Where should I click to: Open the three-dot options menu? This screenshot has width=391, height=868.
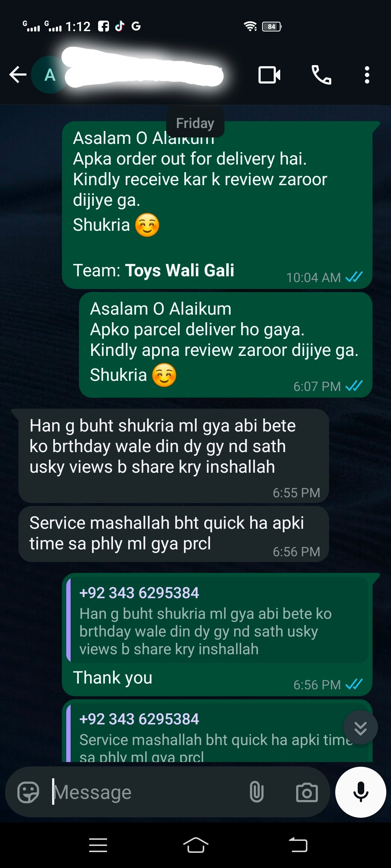tap(367, 75)
